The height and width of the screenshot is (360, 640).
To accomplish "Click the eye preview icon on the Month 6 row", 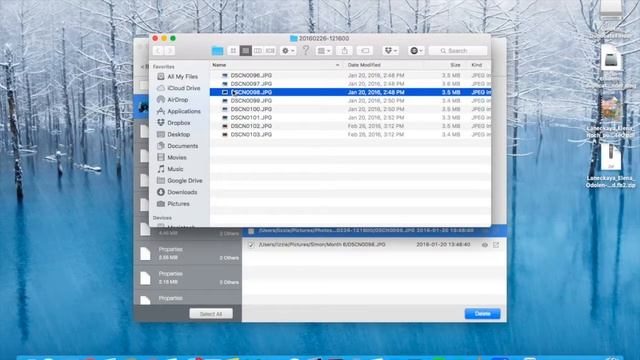I will pos(484,245).
